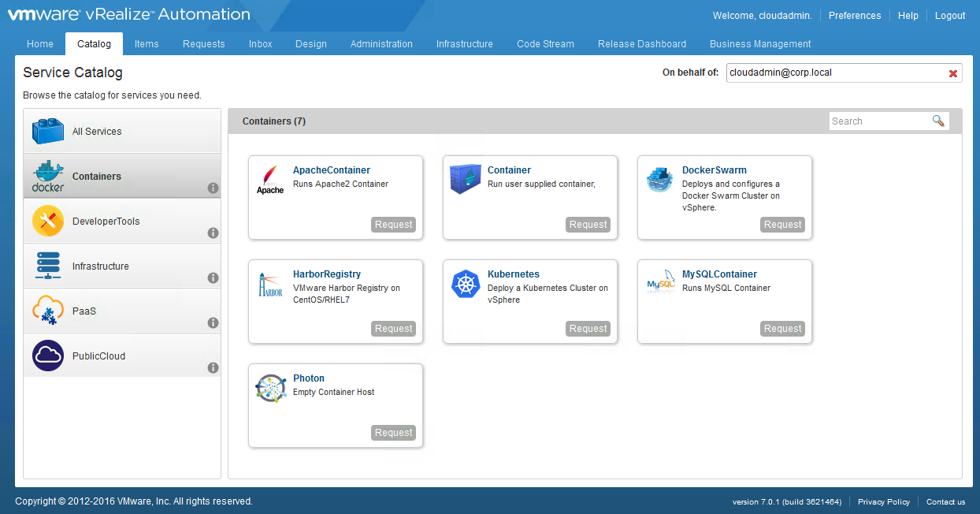Screen dimensions: 980x514
Task: Request the Photon container host
Action: click(394, 433)
